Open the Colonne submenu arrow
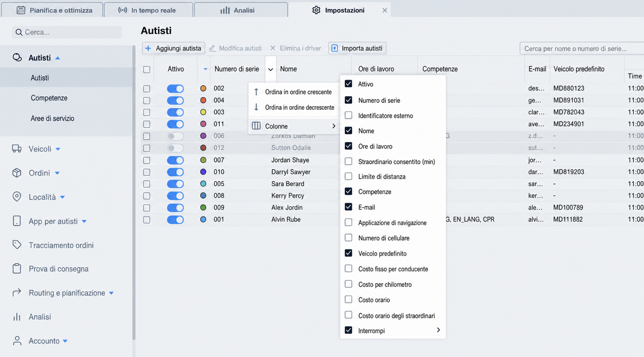Screen dimensions: 644x357 point(334,126)
